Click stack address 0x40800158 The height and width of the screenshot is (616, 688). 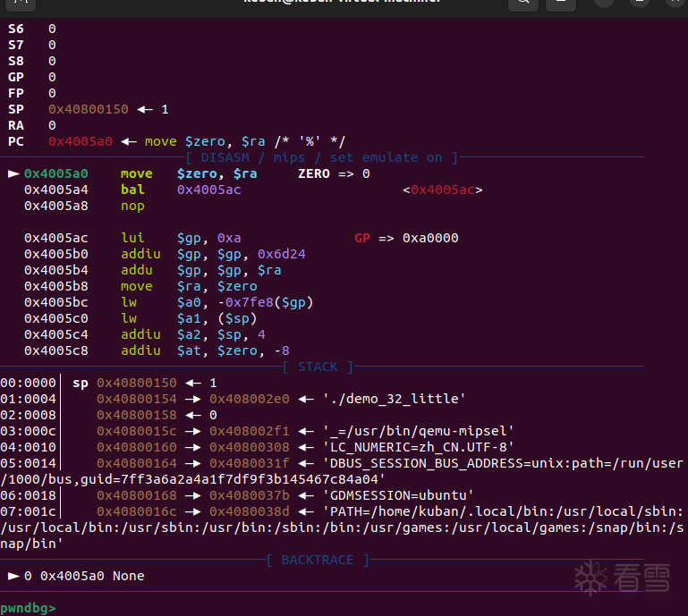(x=137, y=415)
